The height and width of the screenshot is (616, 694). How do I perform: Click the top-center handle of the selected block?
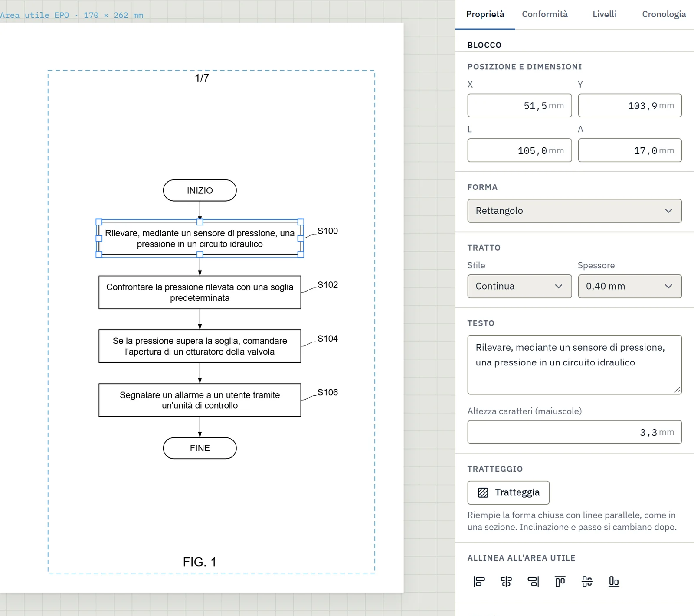click(x=200, y=222)
